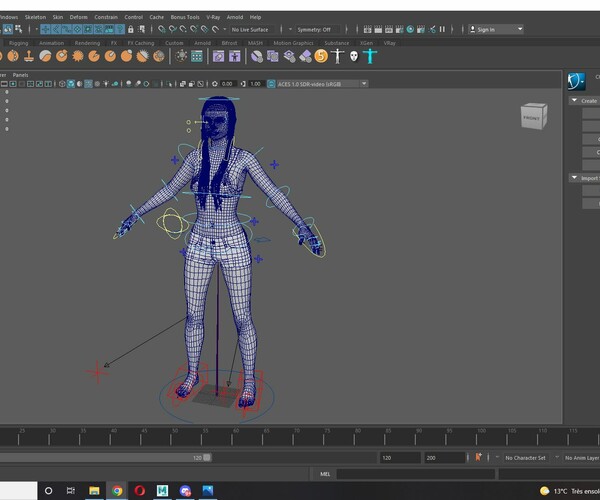Click the gamma value field 1.00
This screenshot has width=600, height=500.
[255, 84]
